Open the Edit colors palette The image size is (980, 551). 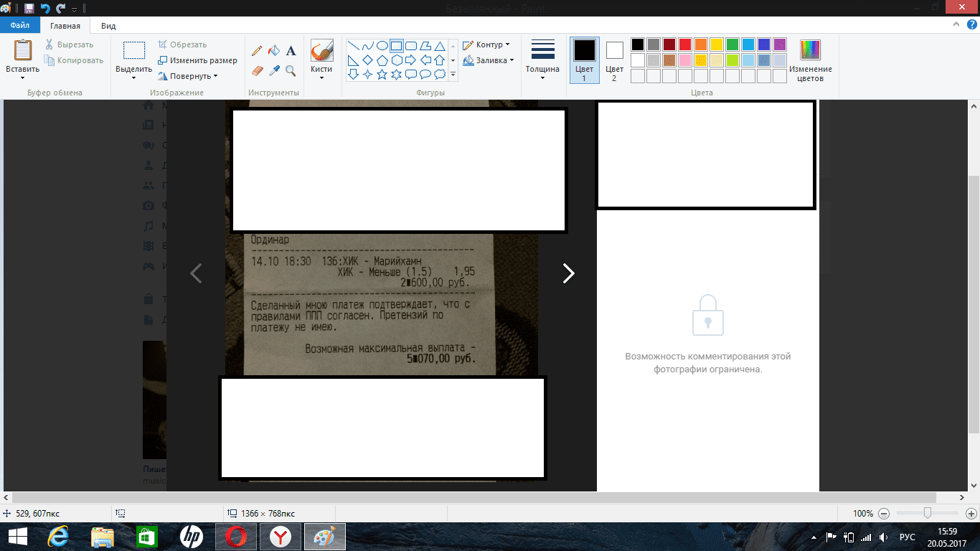(811, 61)
